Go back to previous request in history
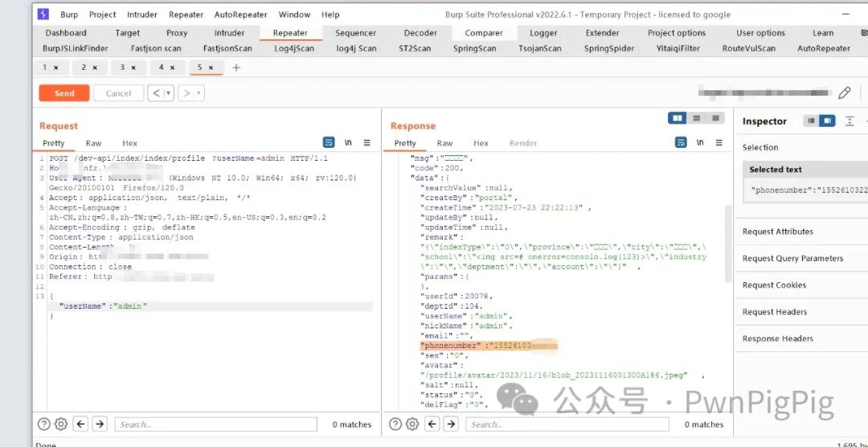868x447 pixels. (x=156, y=93)
